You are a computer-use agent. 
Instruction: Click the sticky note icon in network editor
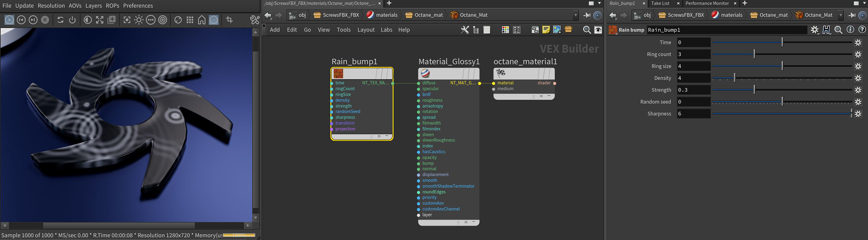546,29
